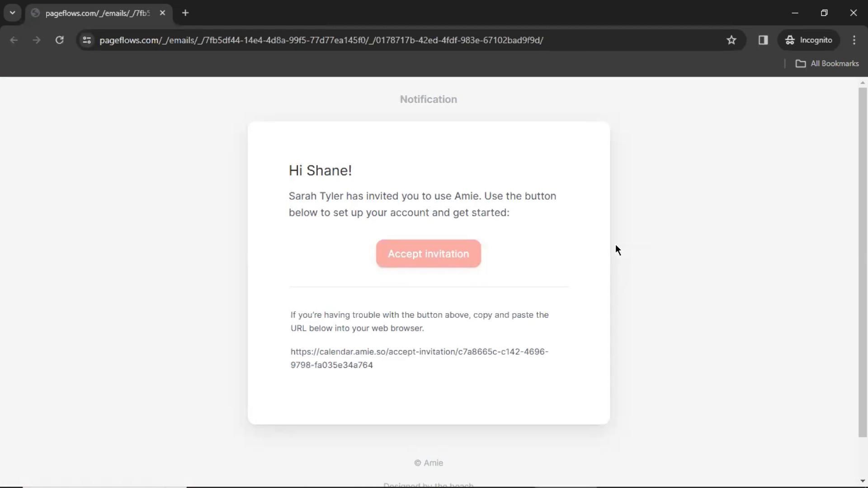Open the side panel icon

pos(763,40)
